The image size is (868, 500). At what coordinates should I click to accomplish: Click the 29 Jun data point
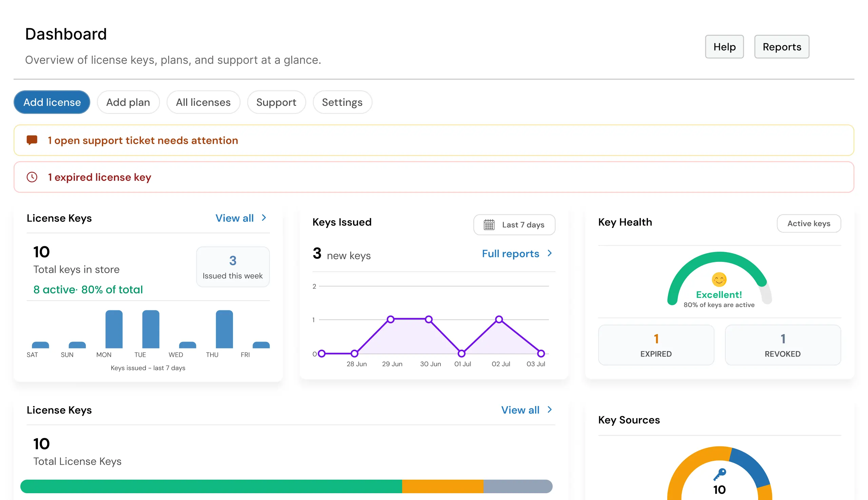[390, 319]
